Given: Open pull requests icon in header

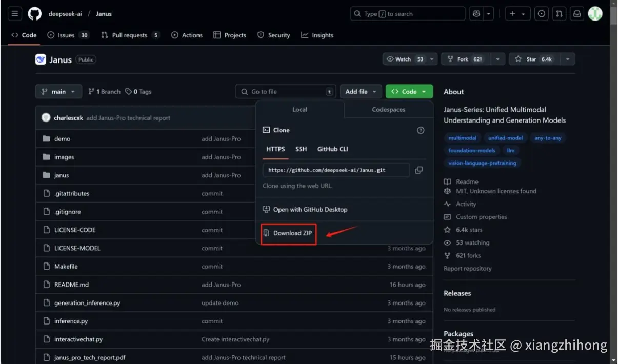Looking at the screenshot, I should [x=559, y=14].
